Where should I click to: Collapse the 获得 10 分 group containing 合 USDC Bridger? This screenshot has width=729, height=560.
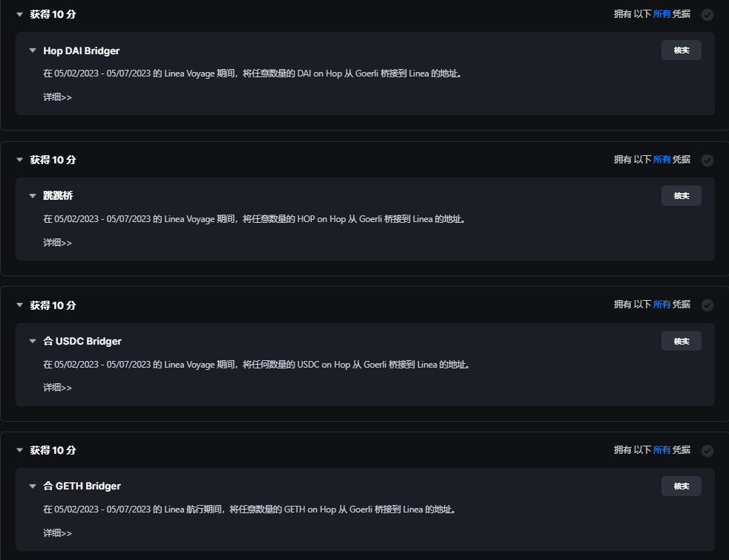click(x=19, y=305)
